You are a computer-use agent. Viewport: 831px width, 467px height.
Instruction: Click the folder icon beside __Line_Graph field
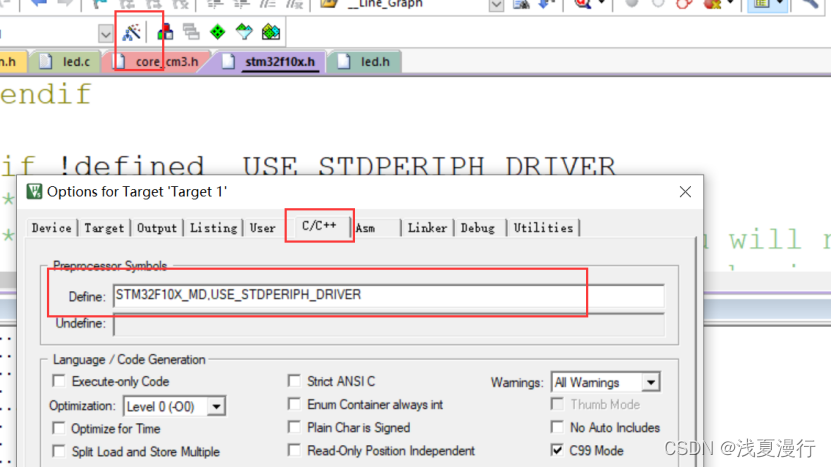pos(329,4)
